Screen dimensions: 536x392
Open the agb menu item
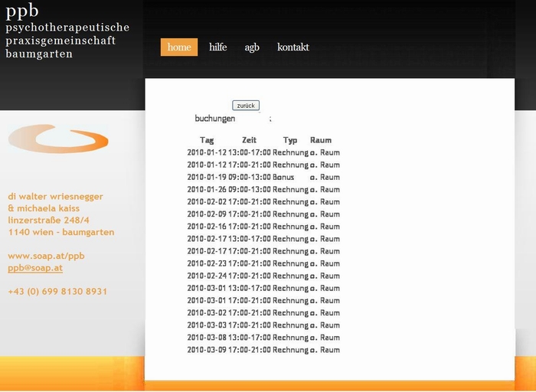[x=252, y=47]
